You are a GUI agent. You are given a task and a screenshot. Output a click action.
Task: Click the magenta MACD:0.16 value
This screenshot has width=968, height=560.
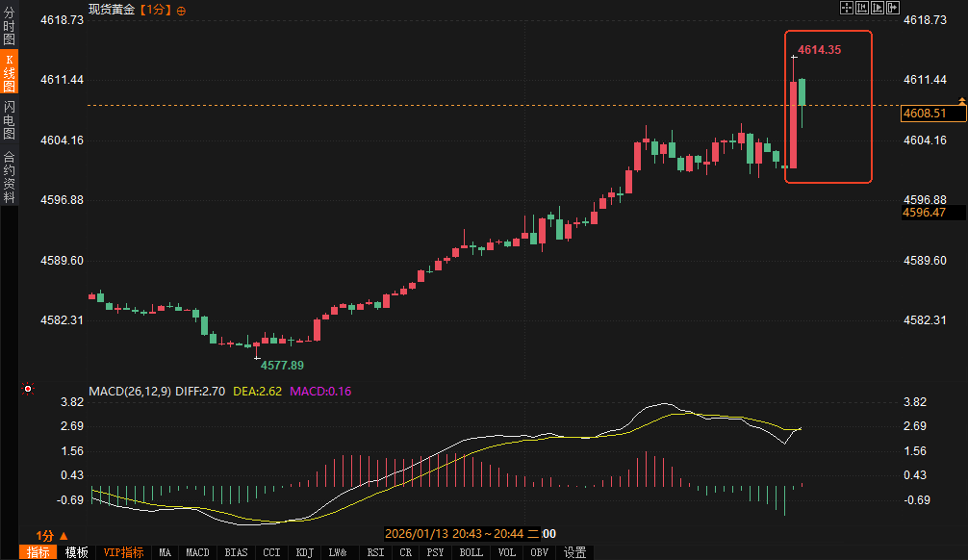click(320, 391)
